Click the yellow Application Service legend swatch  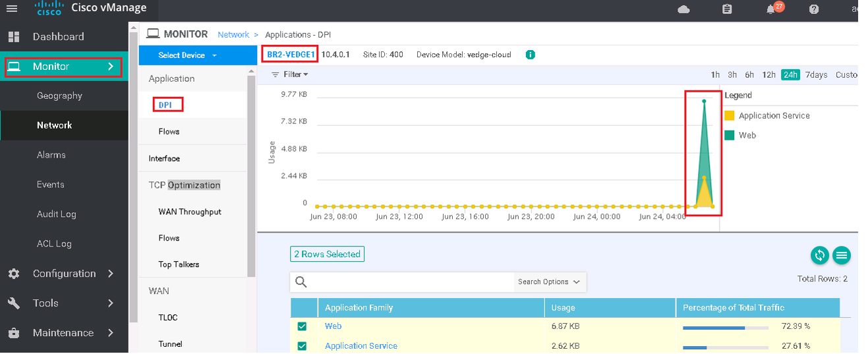(x=730, y=116)
